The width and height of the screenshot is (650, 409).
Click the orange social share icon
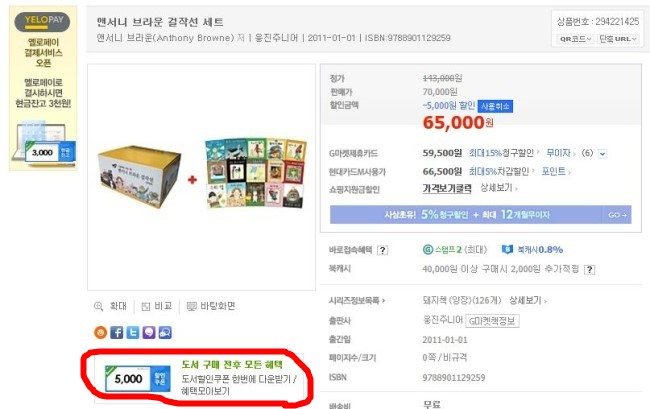100,332
